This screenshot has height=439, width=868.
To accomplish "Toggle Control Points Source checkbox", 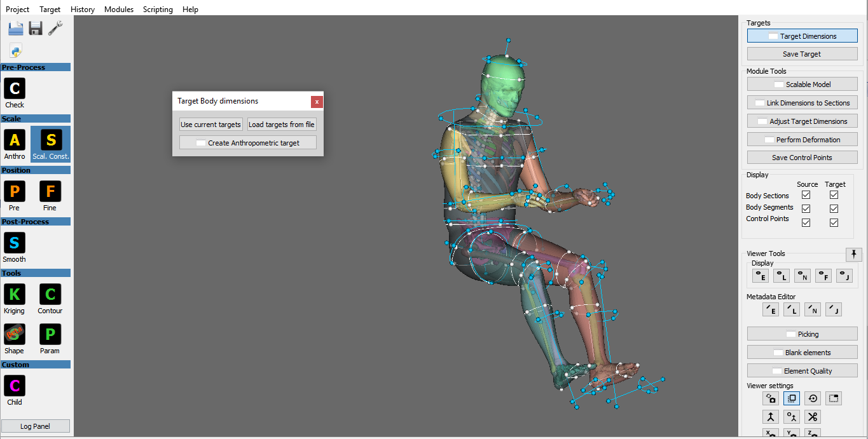I will click(806, 223).
